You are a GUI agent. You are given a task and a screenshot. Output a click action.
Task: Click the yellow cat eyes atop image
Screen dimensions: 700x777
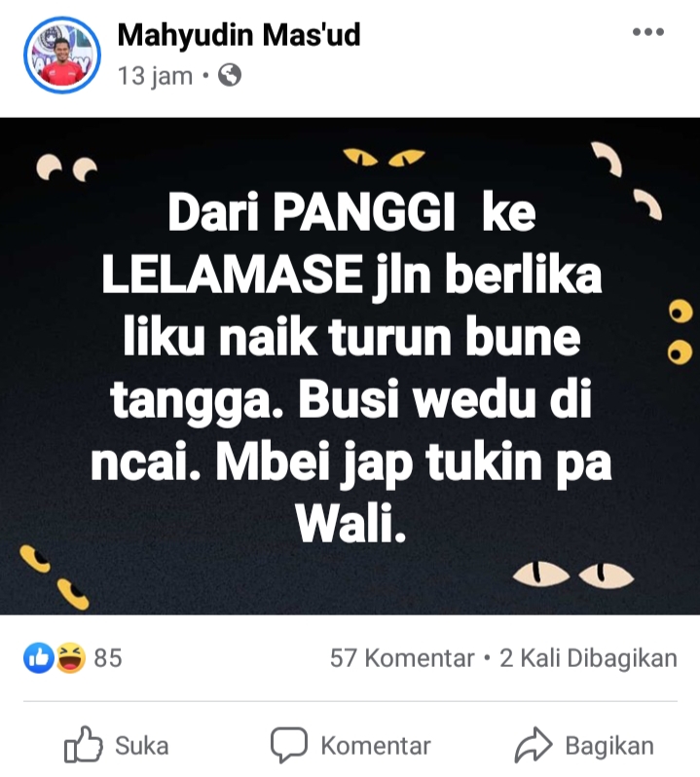click(384, 157)
